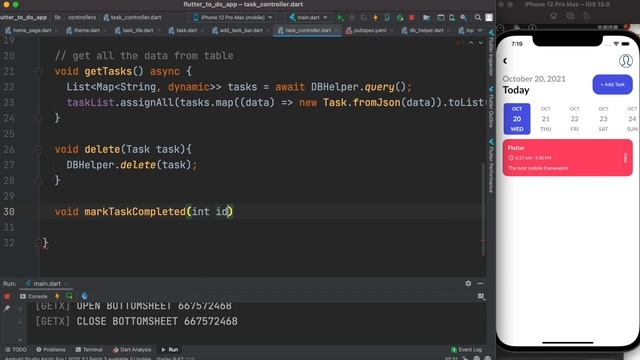
Task: Go to next highlighted error arrow
Action: point(480,42)
